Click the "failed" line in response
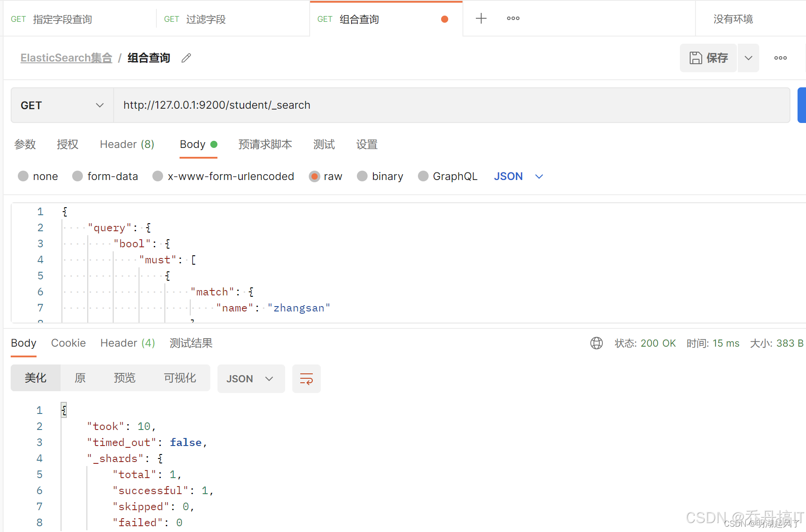Screen dimensions: 806x532 click(147, 523)
